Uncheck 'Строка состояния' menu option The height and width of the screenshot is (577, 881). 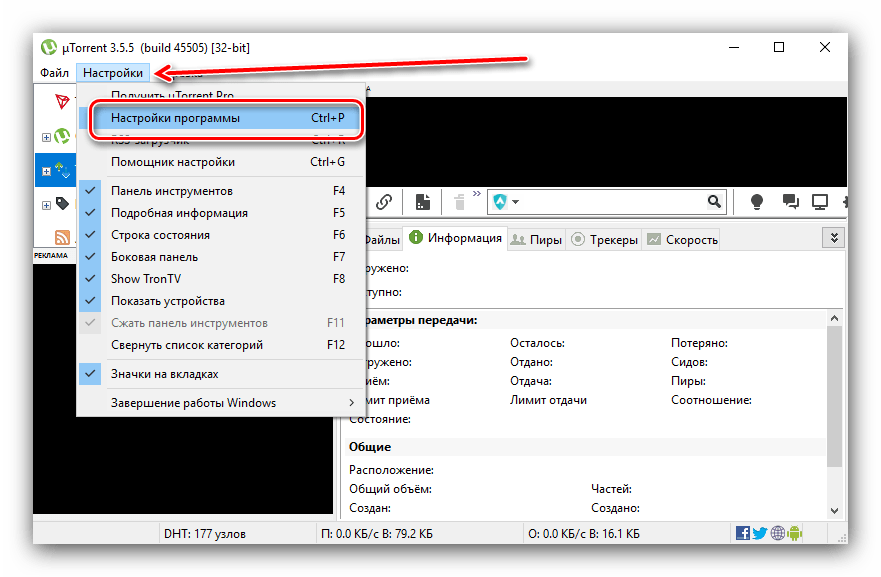(x=160, y=235)
